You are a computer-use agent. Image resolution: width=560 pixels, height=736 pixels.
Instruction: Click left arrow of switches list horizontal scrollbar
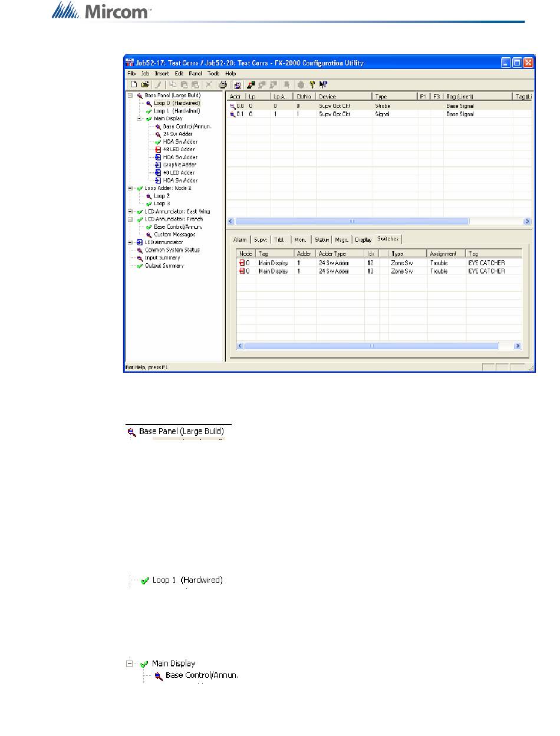coord(241,346)
